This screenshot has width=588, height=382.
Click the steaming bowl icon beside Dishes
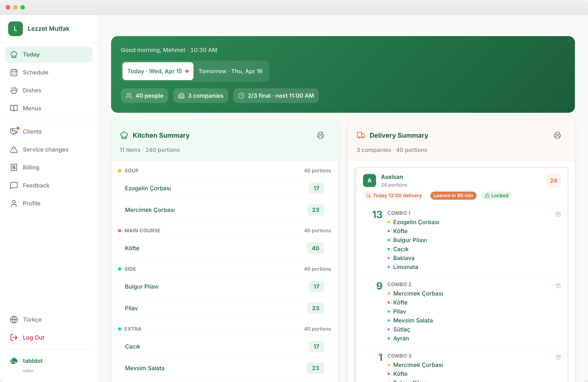pyautogui.click(x=14, y=90)
